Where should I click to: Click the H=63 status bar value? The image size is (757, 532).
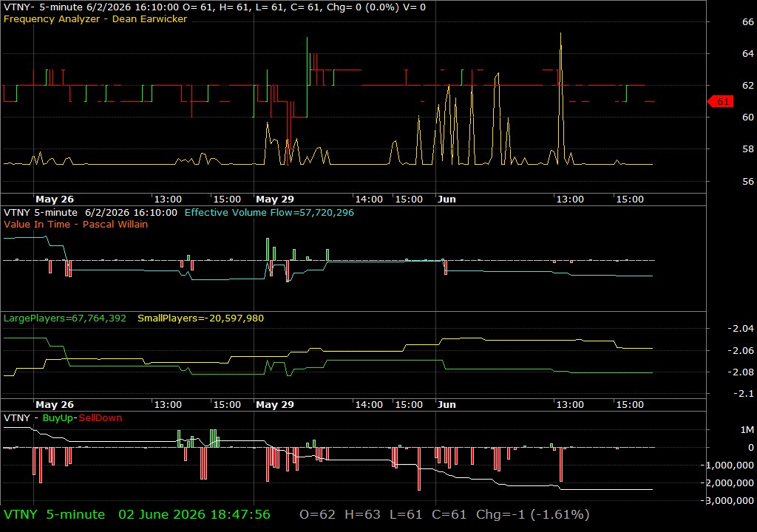pyautogui.click(x=362, y=514)
